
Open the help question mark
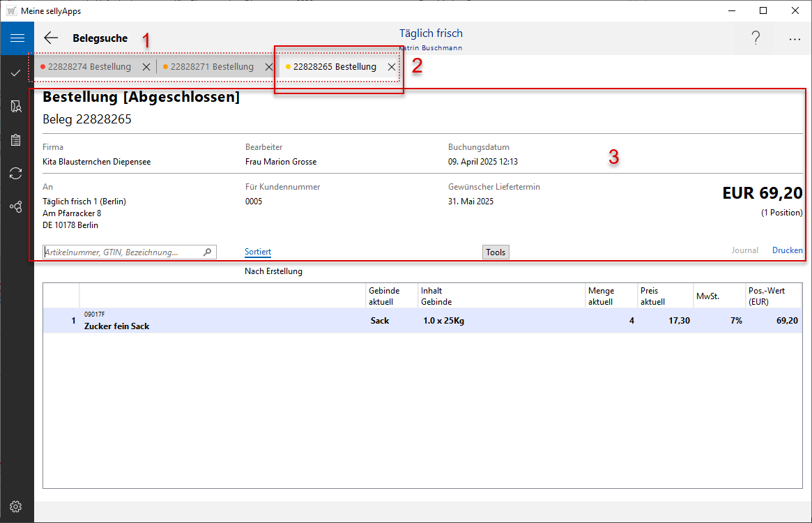pyautogui.click(x=756, y=39)
